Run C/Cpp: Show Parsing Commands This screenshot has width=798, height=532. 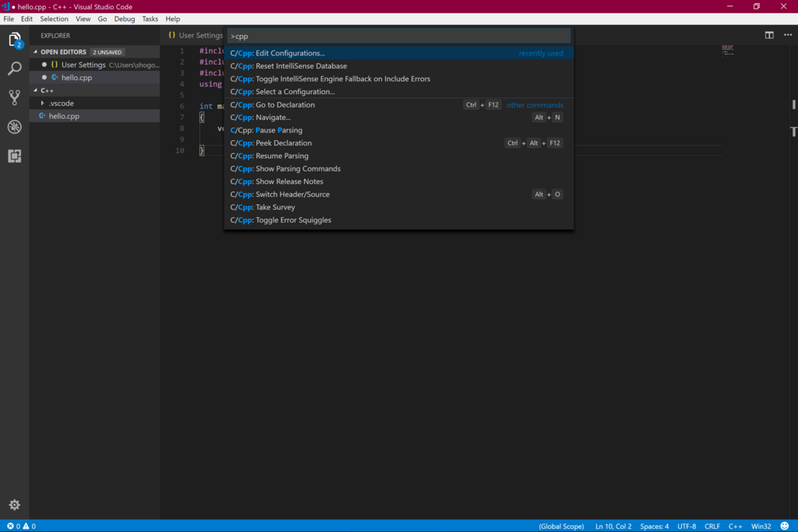pyautogui.click(x=399, y=169)
